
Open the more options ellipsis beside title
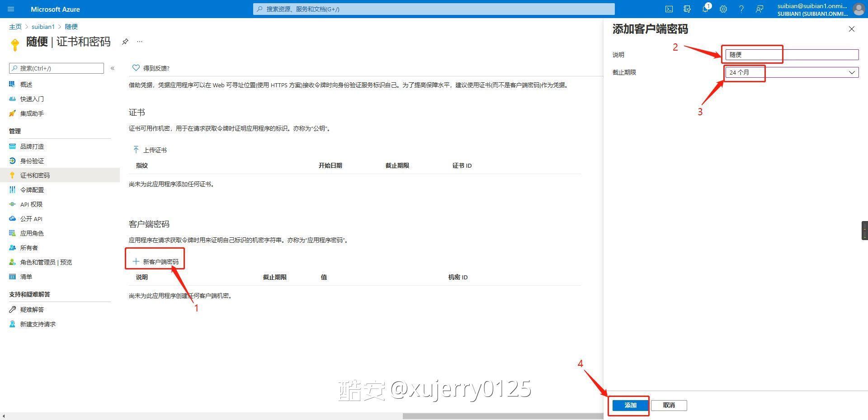[x=140, y=42]
